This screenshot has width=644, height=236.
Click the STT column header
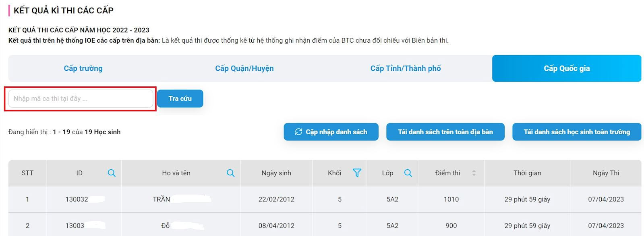pyautogui.click(x=27, y=173)
